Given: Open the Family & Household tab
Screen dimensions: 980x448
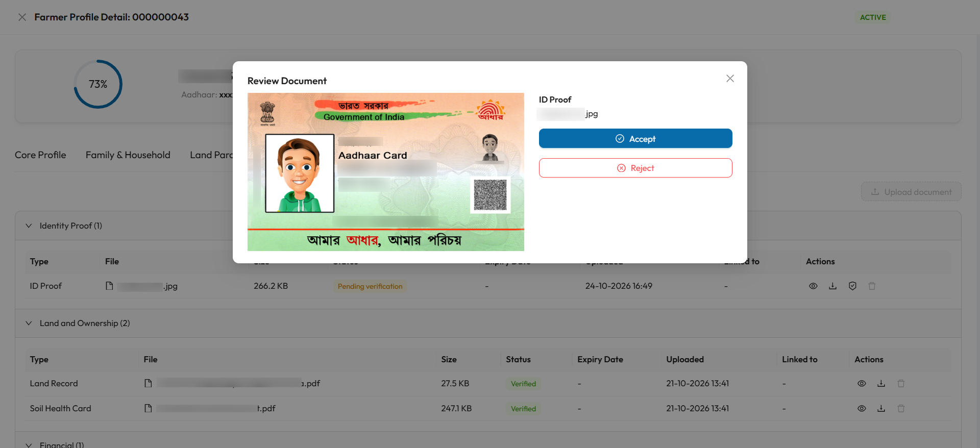Looking at the screenshot, I should [x=128, y=155].
